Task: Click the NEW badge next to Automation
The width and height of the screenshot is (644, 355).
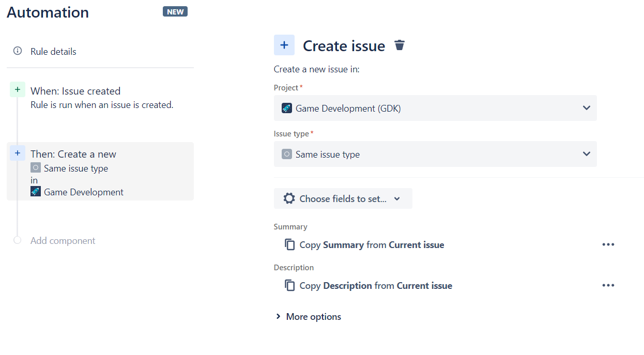Action: pyautogui.click(x=175, y=11)
